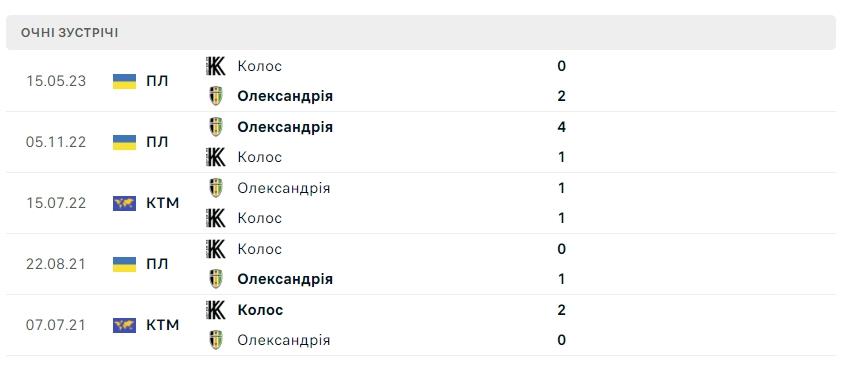Open Колос team in 05.11.22 match
Screen dimensions: 849x366
(x=259, y=157)
